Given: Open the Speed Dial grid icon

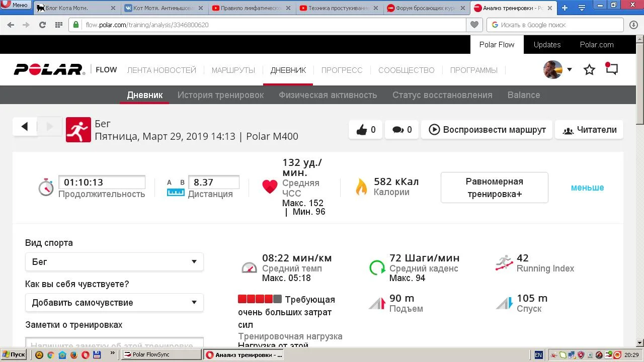Looking at the screenshot, I should click(58, 25).
